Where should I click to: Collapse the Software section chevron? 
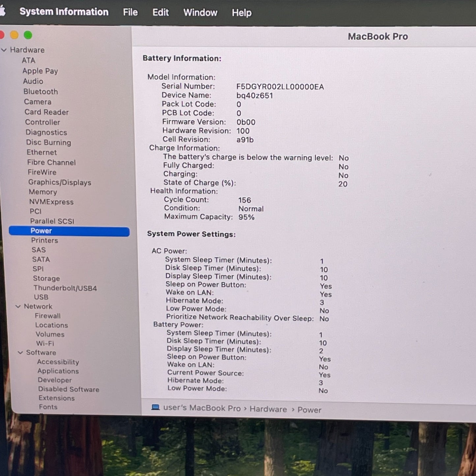coord(20,352)
